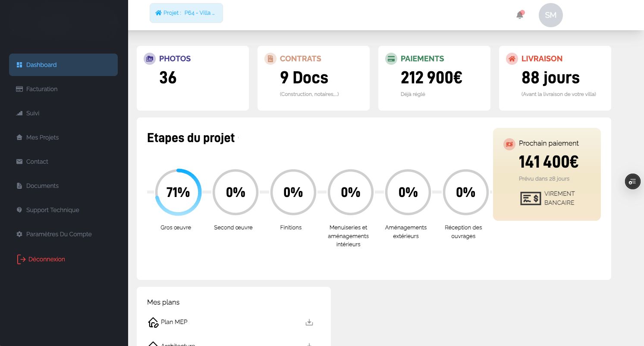Screen dimensions: 644x346
Task: Open the notifications bell
Action: [520, 15]
